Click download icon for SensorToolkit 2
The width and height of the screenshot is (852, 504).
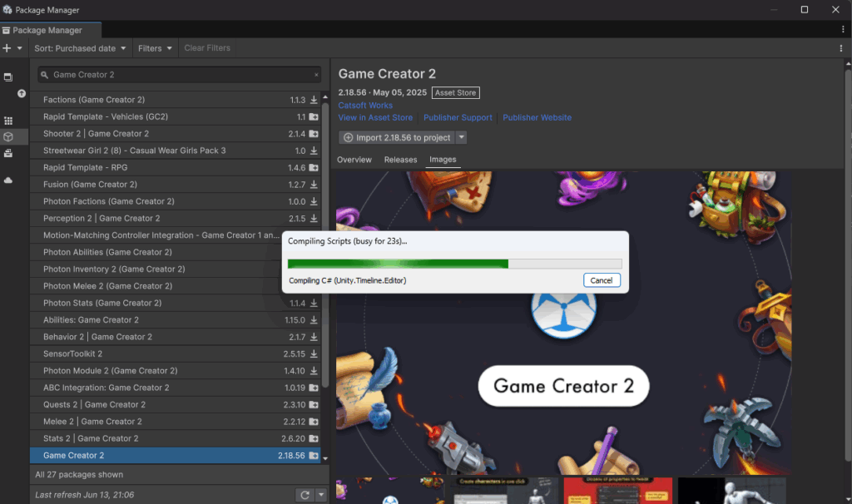pyautogui.click(x=314, y=353)
